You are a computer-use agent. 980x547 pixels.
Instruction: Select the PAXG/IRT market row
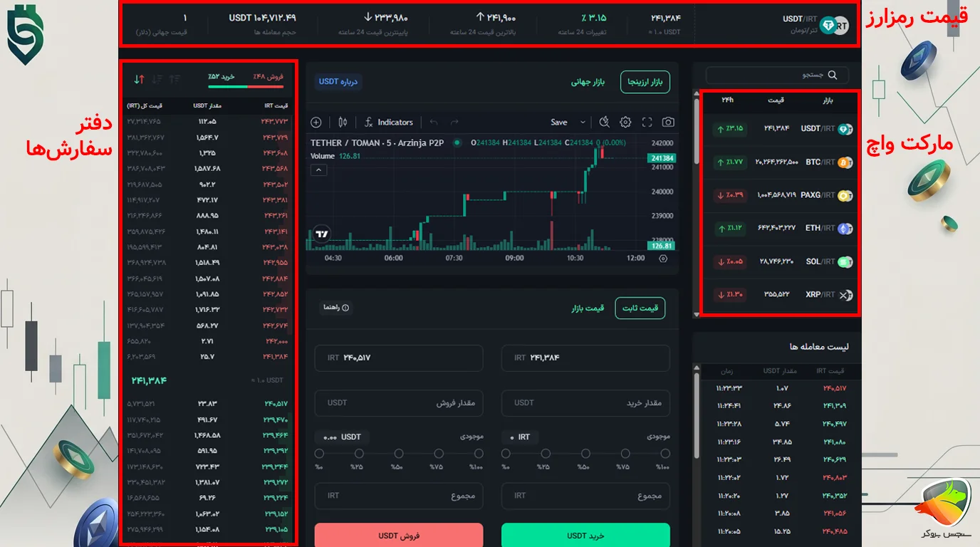pos(781,195)
